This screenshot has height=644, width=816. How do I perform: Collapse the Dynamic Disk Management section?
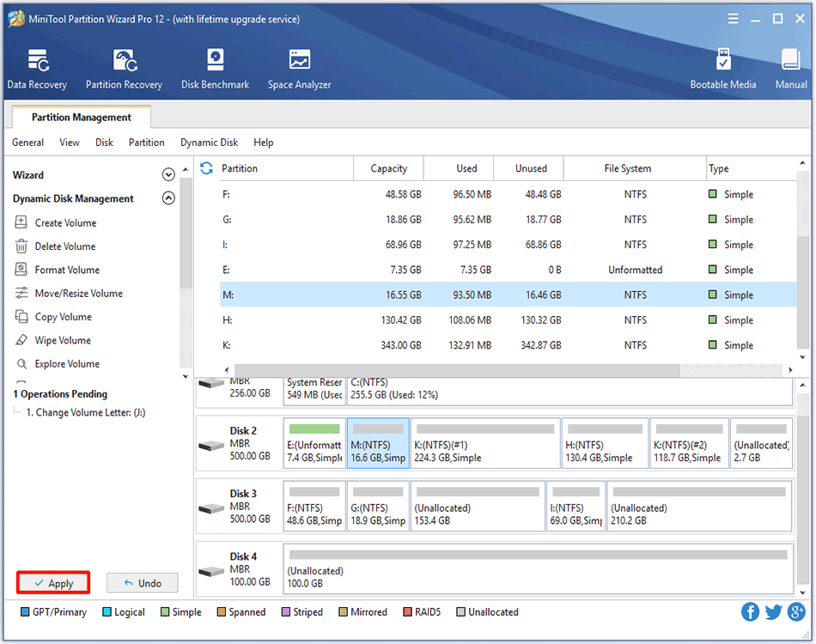(168, 198)
